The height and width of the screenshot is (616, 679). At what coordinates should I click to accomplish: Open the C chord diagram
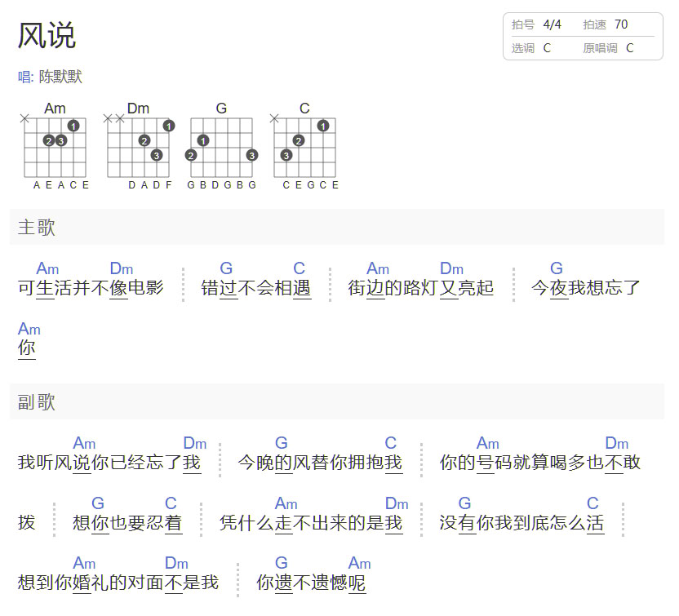tap(304, 146)
